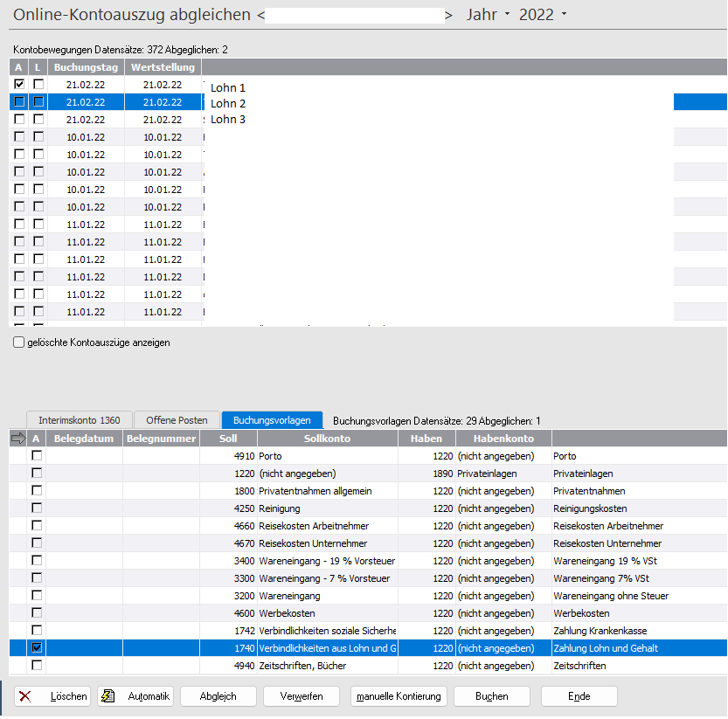
Task: Open the 2022 year dropdown
Action: coord(564,14)
